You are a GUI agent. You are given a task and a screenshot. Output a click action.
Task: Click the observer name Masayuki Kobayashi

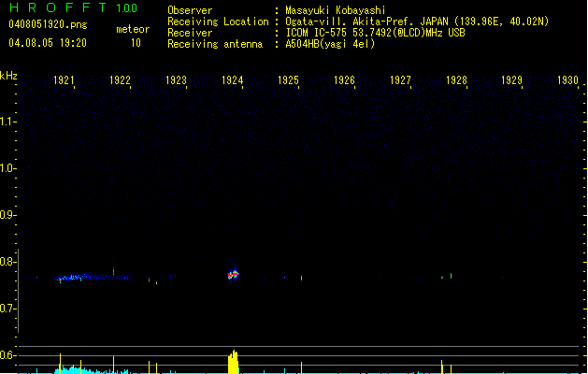point(336,10)
